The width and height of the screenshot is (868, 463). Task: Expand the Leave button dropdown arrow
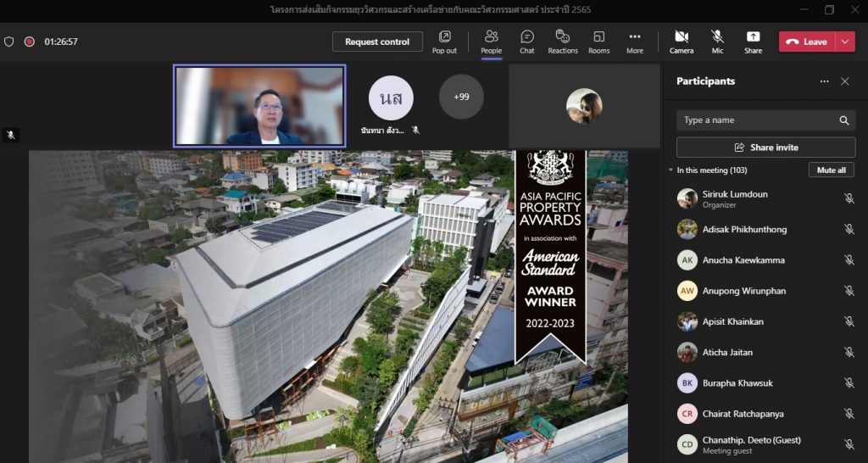(845, 42)
